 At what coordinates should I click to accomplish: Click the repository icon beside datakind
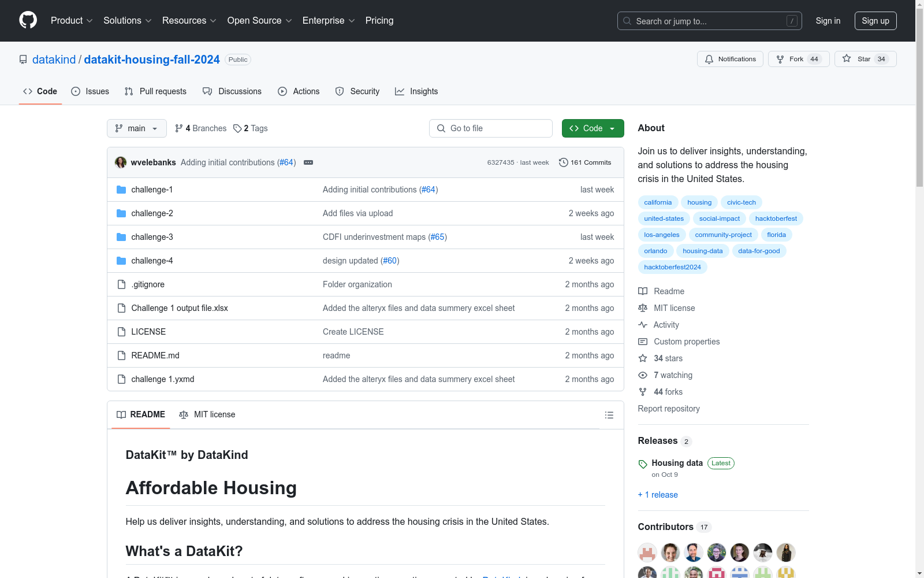tap(23, 60)
